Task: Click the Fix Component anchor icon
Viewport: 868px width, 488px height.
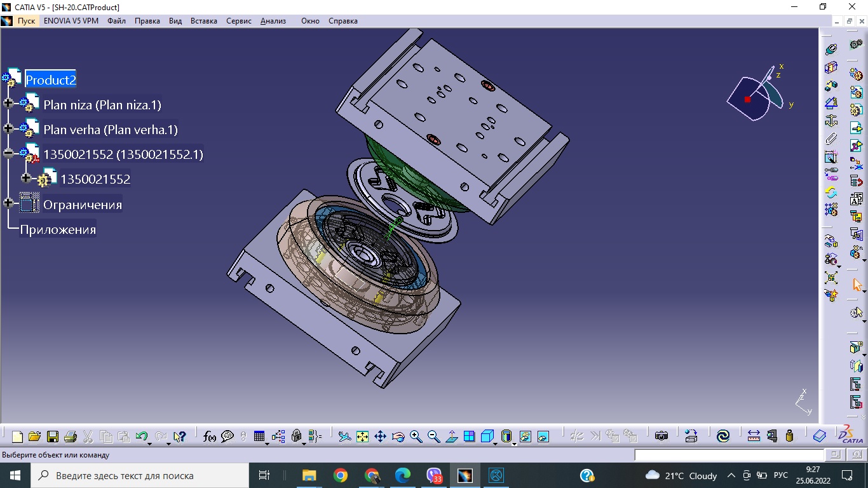Action: 831,121
